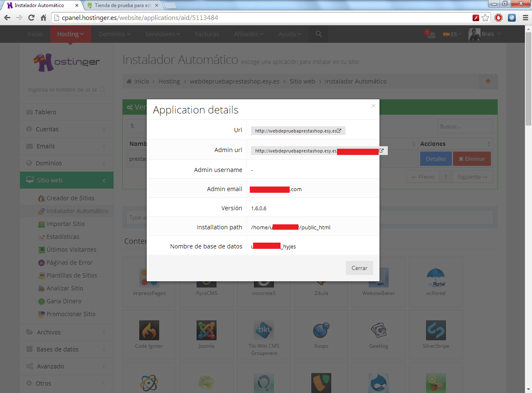Bookmark page with the star icon
532x393 pixels.
click(485, 18)
